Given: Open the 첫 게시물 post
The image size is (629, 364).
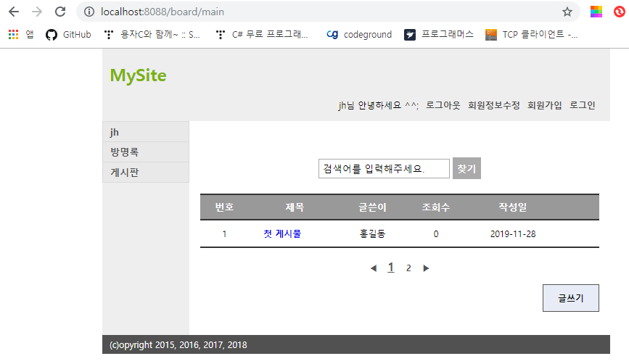Looking at the screenshot, I should pyautogui.click(x=282, y=233).
